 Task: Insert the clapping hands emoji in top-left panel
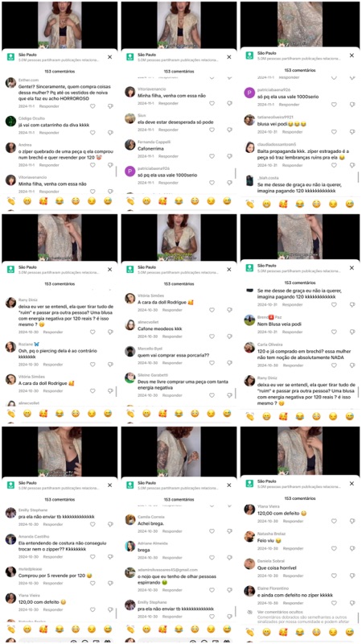click(10, 200)
